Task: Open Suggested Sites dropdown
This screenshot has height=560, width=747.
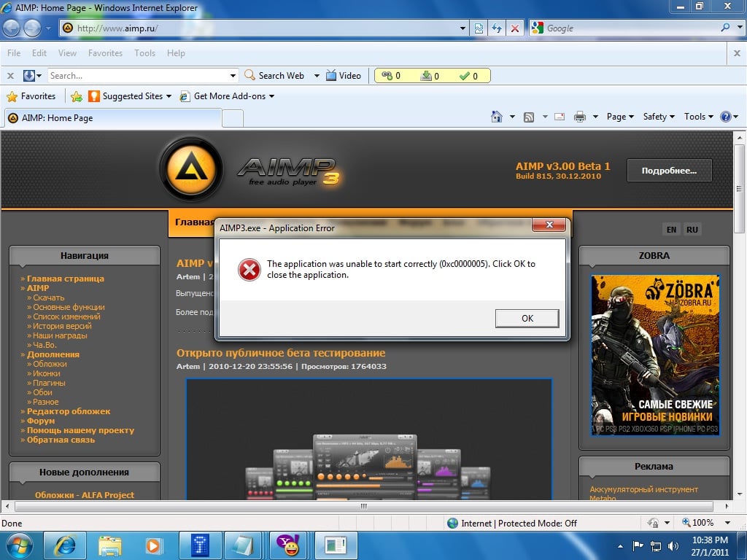Action: pyautogui.click(x=130, y=96)
